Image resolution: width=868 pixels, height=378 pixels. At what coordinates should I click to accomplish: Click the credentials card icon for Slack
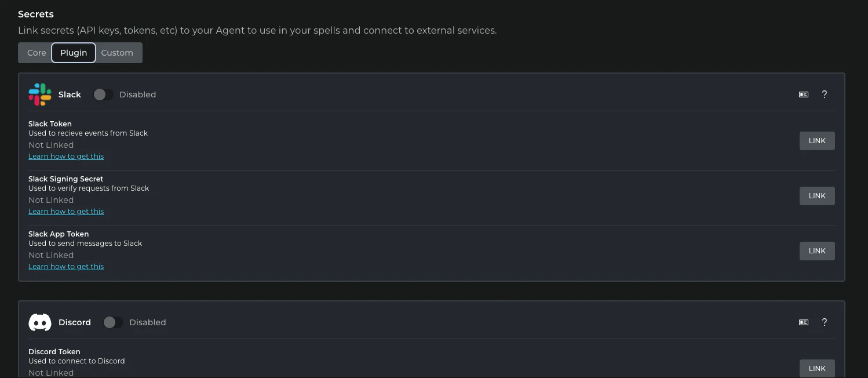[803, 94]
